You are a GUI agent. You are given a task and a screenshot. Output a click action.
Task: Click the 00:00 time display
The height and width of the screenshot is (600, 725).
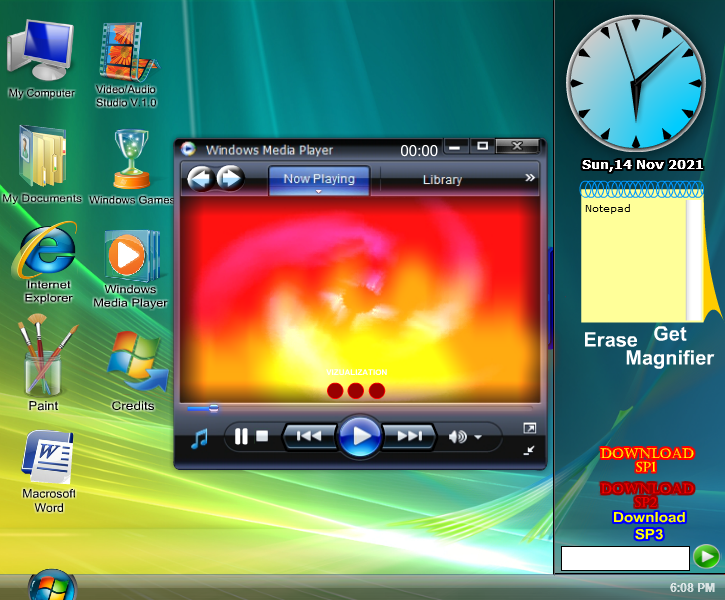pos(419,151)
